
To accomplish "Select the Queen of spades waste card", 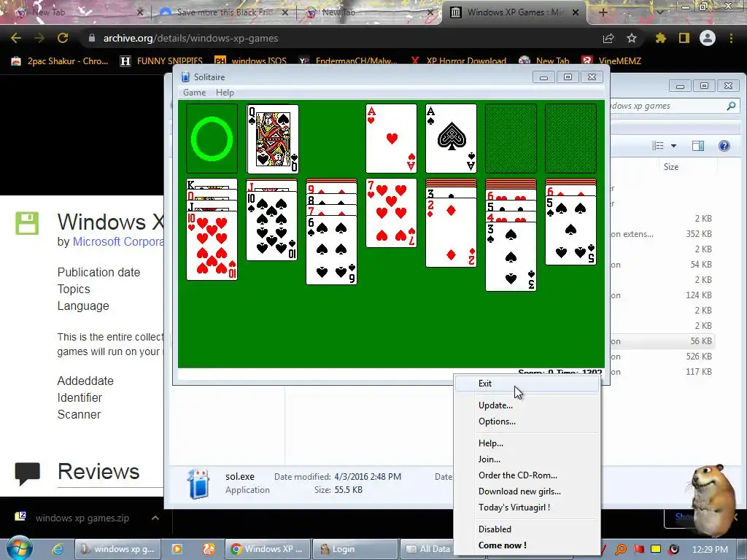I will coord(273,139).
